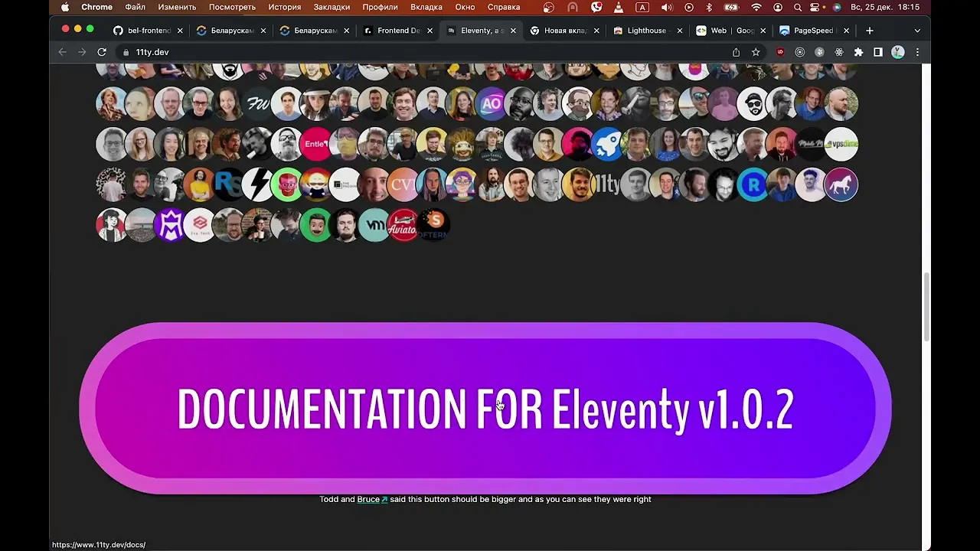The height and width of the screenshot is (551, 980).
Task: Open the Chrome application menu
Action: (97, 7)
